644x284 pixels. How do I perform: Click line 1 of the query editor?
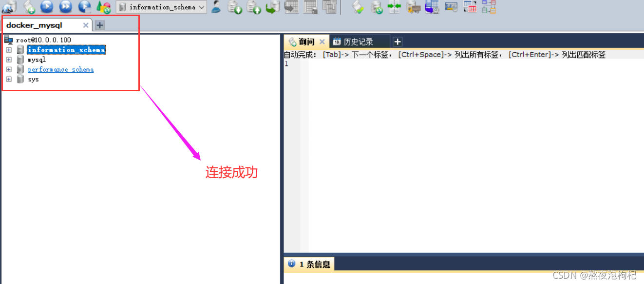click(x=341, y=64)
